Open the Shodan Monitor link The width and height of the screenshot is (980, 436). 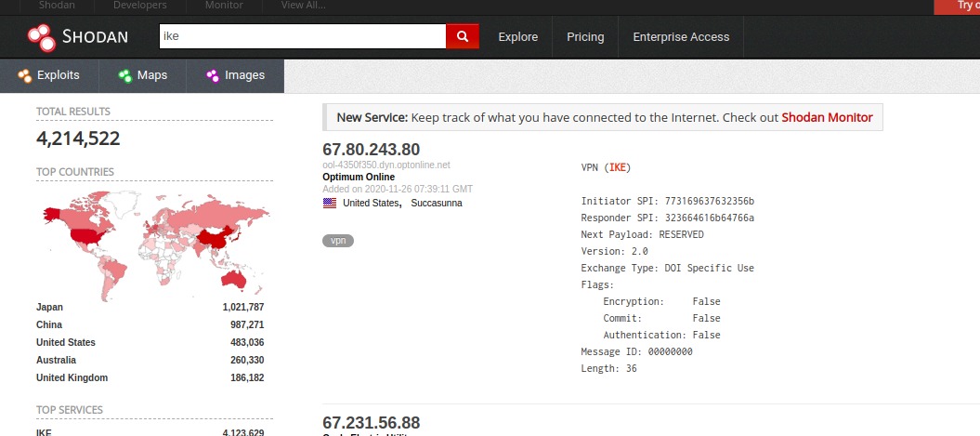pyautogui.click(x=827, y=117)
